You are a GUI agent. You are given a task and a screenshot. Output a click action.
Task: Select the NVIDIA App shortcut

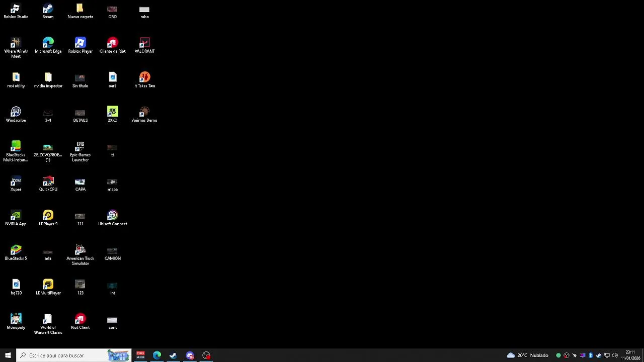pyautogui.click(x=16, y=218)
